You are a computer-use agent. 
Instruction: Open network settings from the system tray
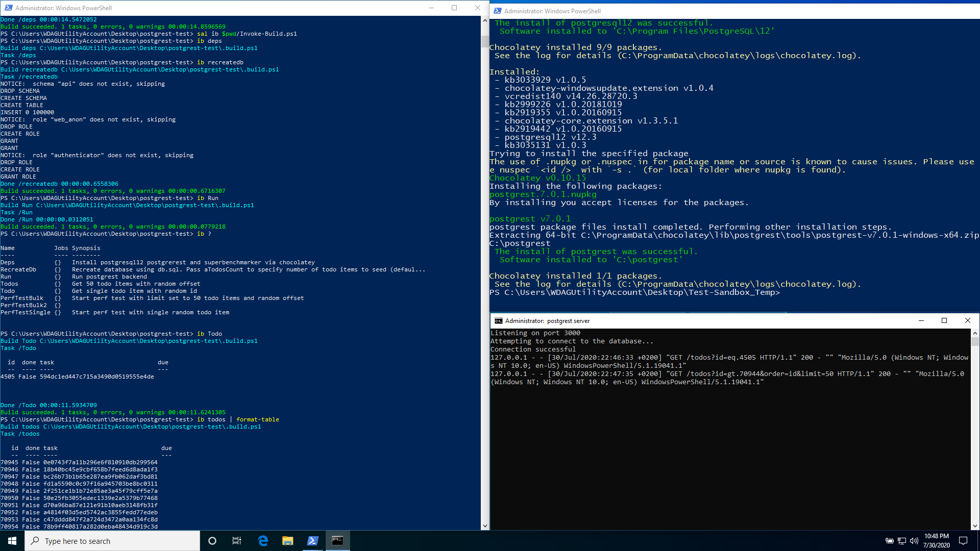coord(902,541)
